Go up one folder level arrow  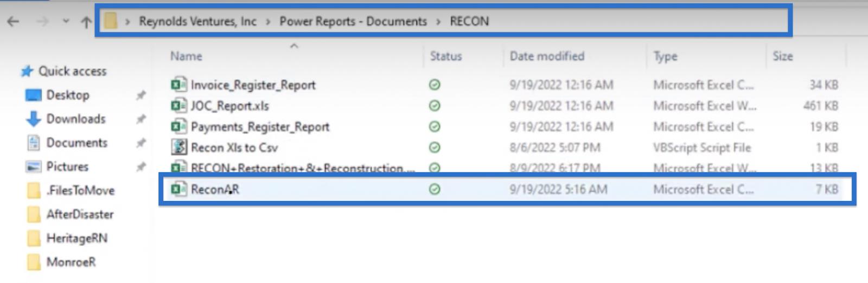[x=86, y=22]
